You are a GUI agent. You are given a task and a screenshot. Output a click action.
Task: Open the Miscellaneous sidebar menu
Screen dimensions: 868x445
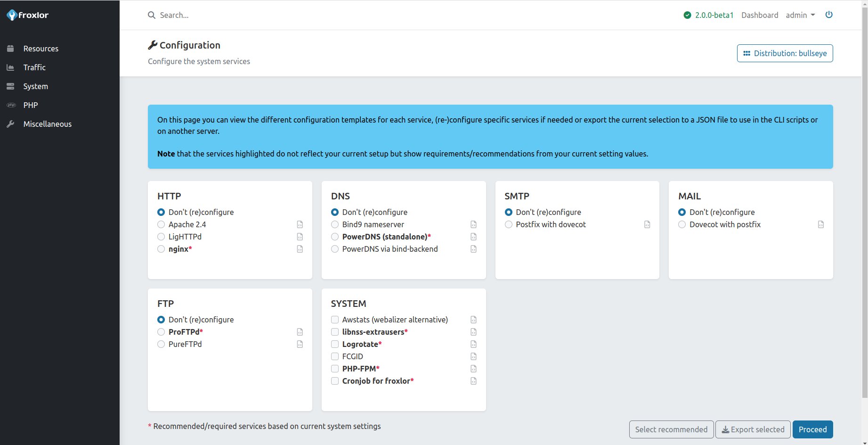[x=47, y=124]
